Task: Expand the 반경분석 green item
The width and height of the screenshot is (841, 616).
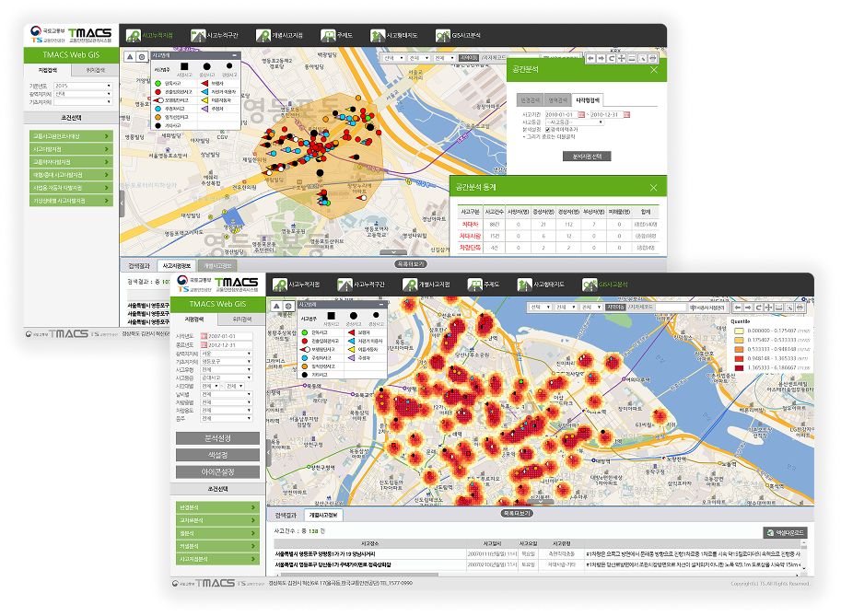Action: [217, 507]
